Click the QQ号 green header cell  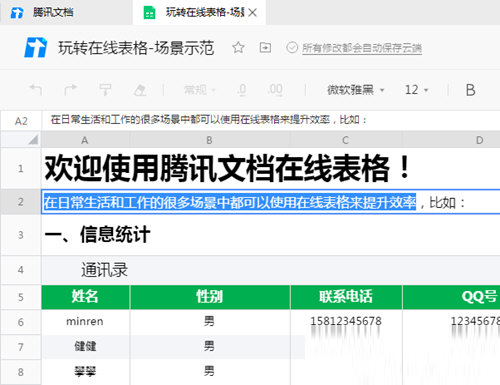452,297
